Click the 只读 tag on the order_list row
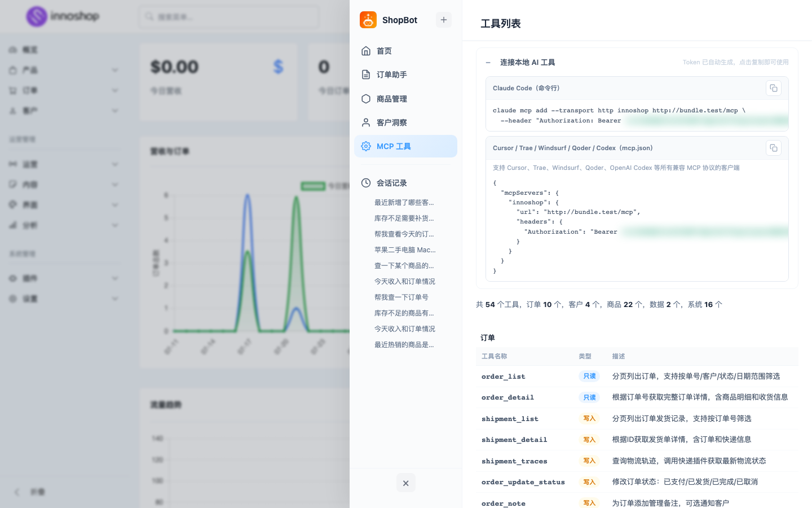The image size is (812, 508). pyautogui.click(x=589, y=376)
